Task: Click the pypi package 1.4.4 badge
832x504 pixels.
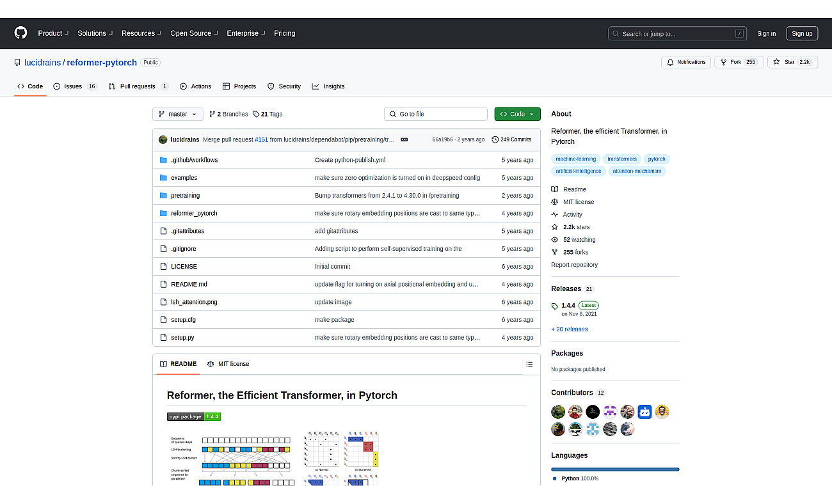Action: tap(194, 416)
